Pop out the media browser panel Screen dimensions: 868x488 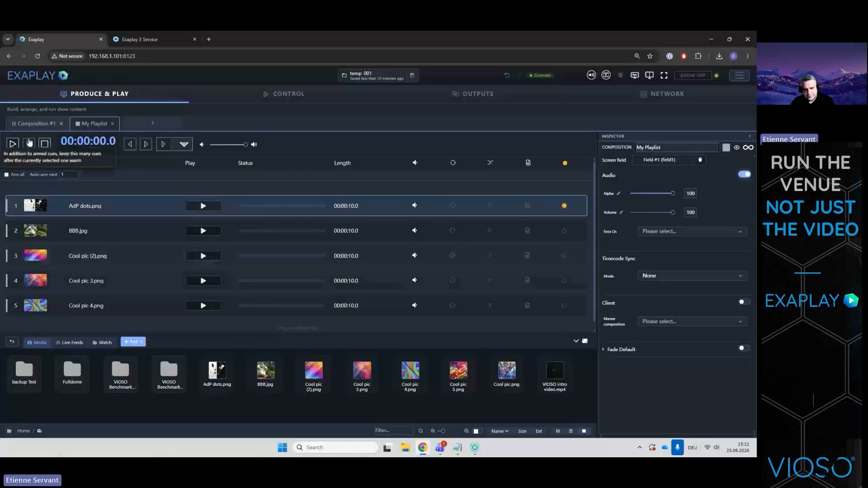(x=585, y=341)
